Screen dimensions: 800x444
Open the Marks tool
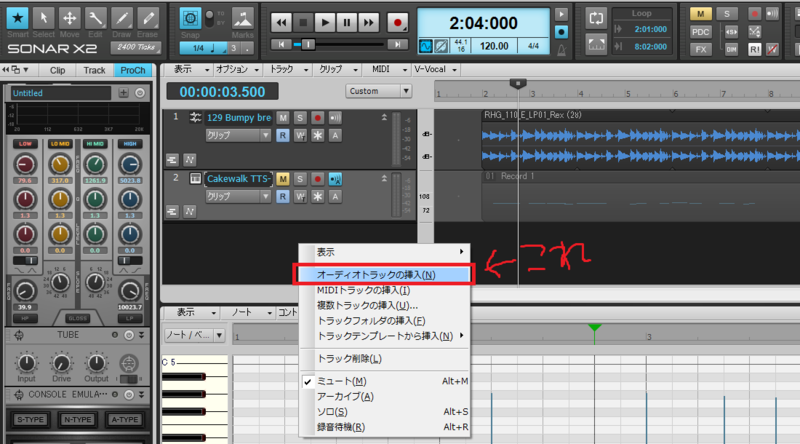point(242,19)
